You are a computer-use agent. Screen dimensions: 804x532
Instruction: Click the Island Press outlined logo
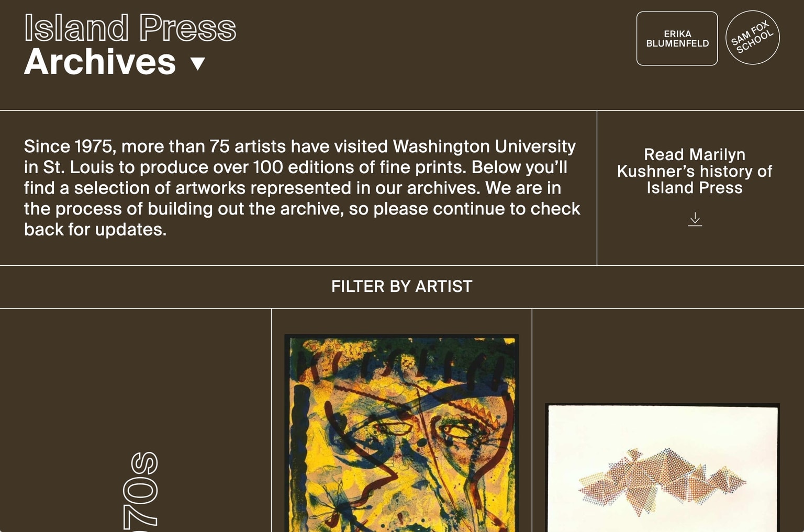[x=130, y=28]
